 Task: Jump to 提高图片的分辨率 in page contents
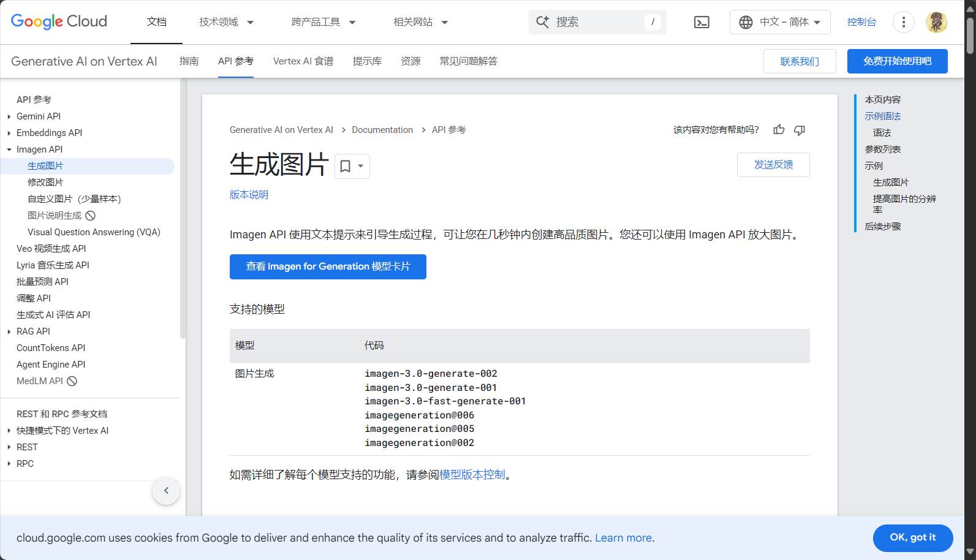pos(904,204)
